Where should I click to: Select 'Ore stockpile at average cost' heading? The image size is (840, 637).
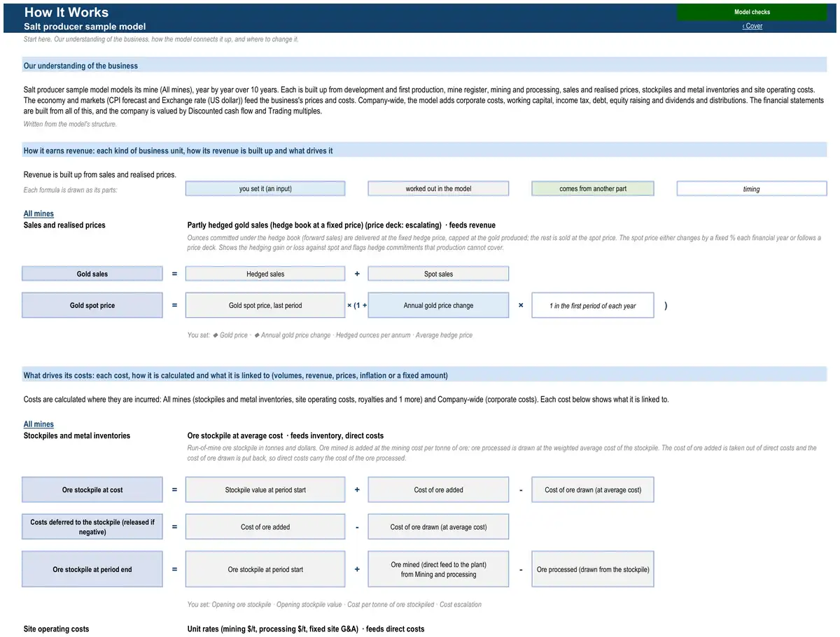coord(286,435)
